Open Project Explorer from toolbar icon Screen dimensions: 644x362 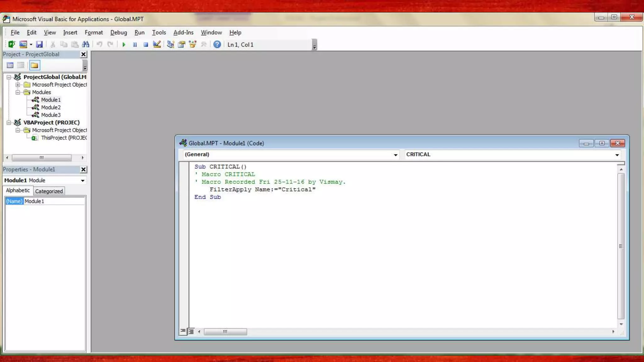[x=170, y=44]
